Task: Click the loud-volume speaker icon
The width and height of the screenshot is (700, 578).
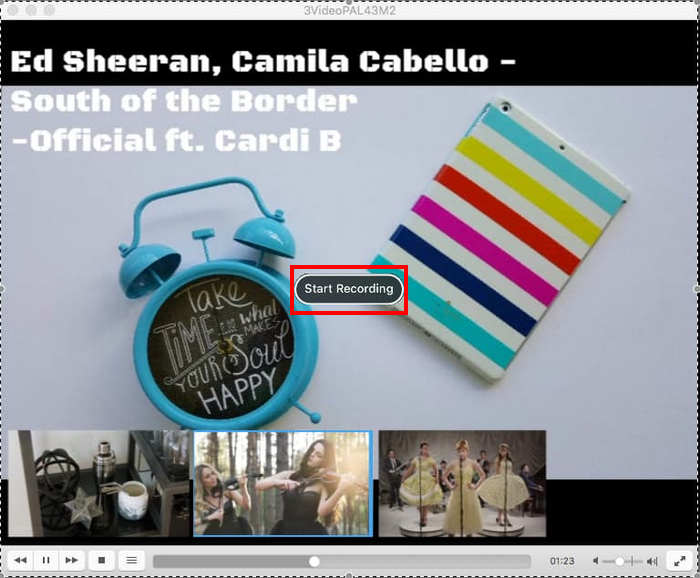Action: (x=652, y=561)
